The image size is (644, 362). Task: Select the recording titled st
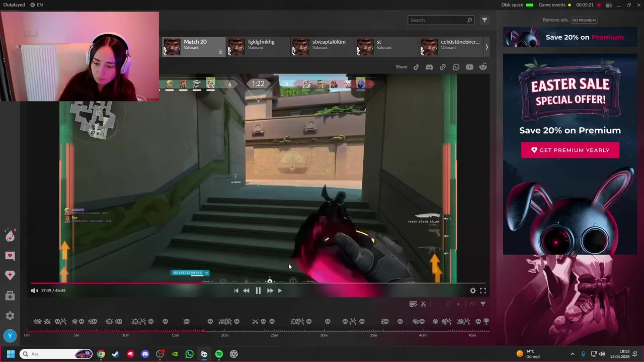[x=386, y=46]
